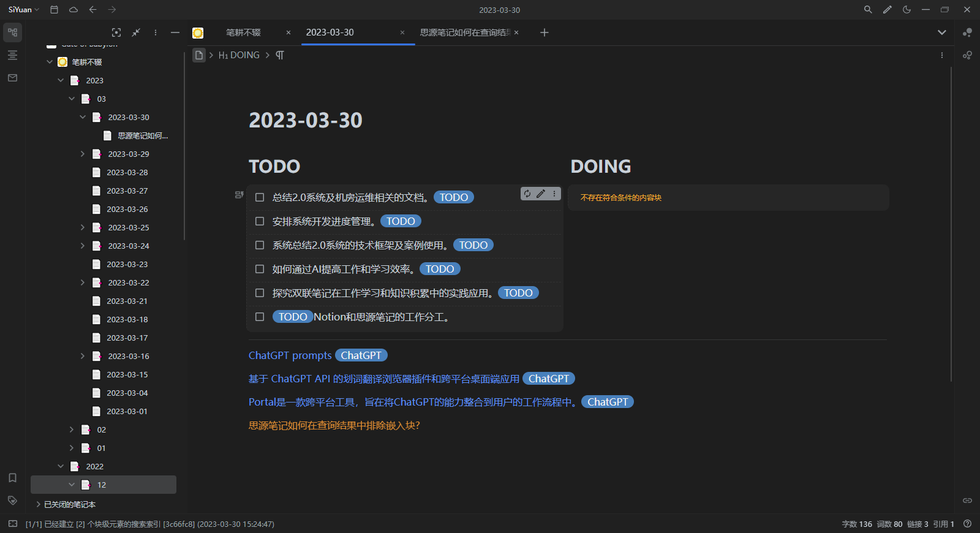This screenshot has height=533, width=980.
Task: Close the 2023-03-30 tab
Action: (402, 32)
